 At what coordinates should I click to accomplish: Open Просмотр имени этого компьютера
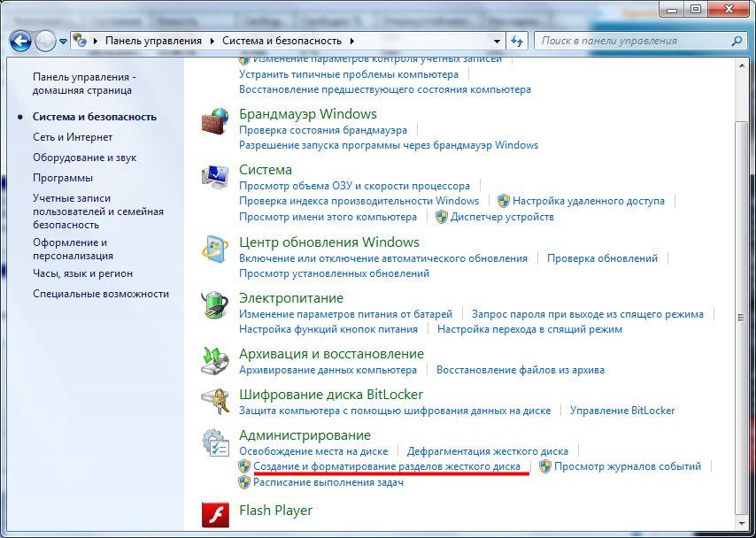pos(328,217)
